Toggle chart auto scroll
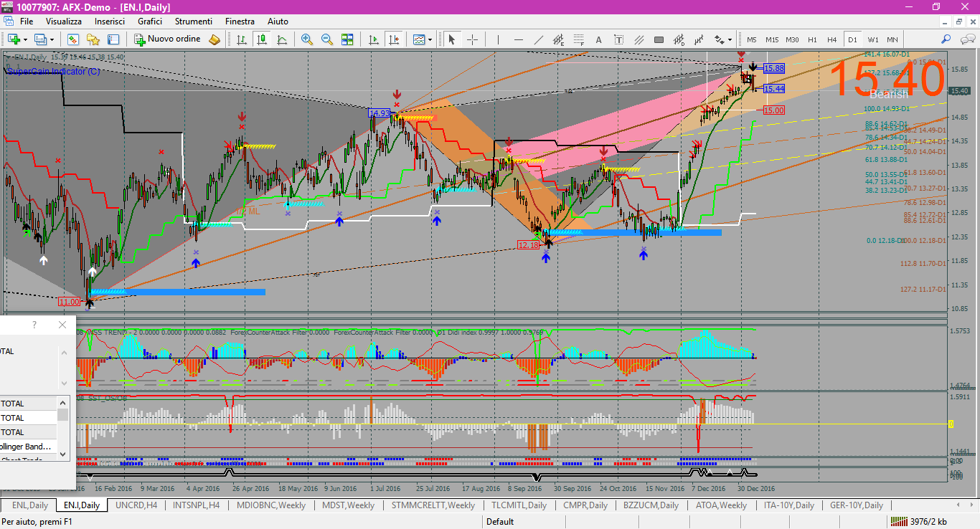This screenshot has height=529, width=980. pos(373,39)
